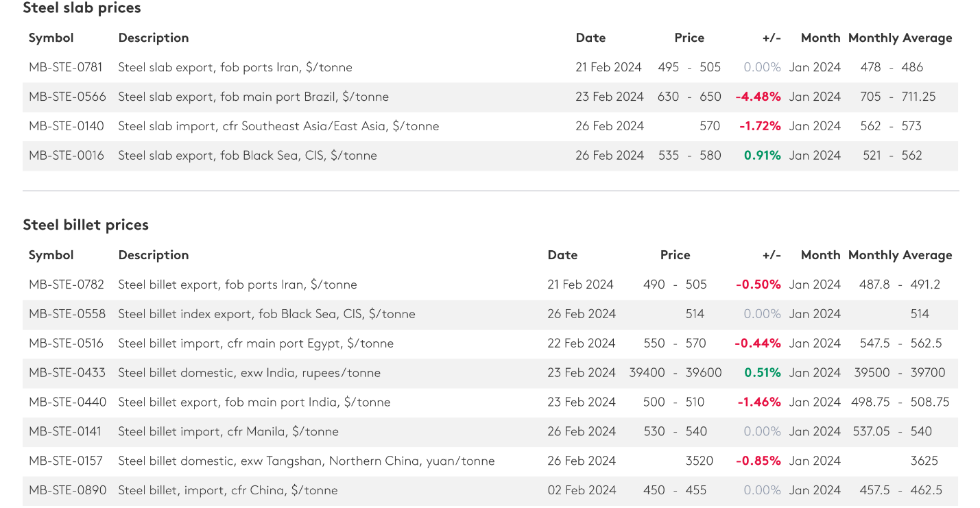Image resolution: width=980 pixels, height=508 pixels.
Task: Open MB-STE-0433 India domestic billet
Action: pyautogui.click(x=490, y=373)
